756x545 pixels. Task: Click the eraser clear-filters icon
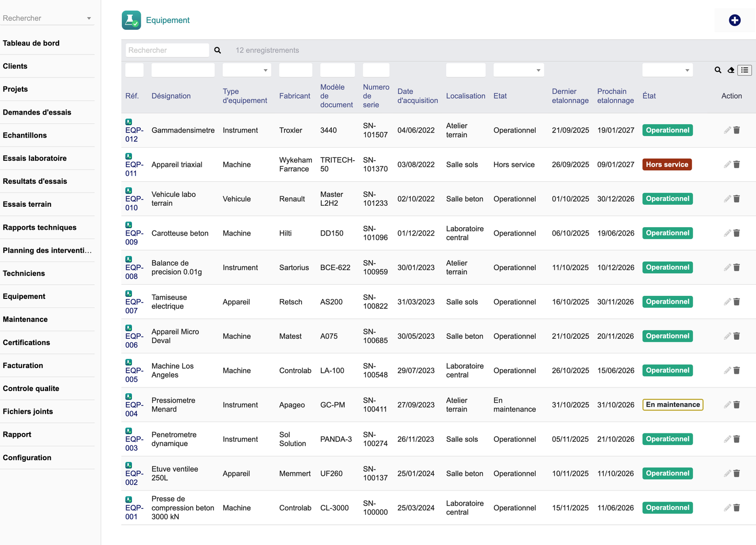pyautogui.click(x=731, y=70)
